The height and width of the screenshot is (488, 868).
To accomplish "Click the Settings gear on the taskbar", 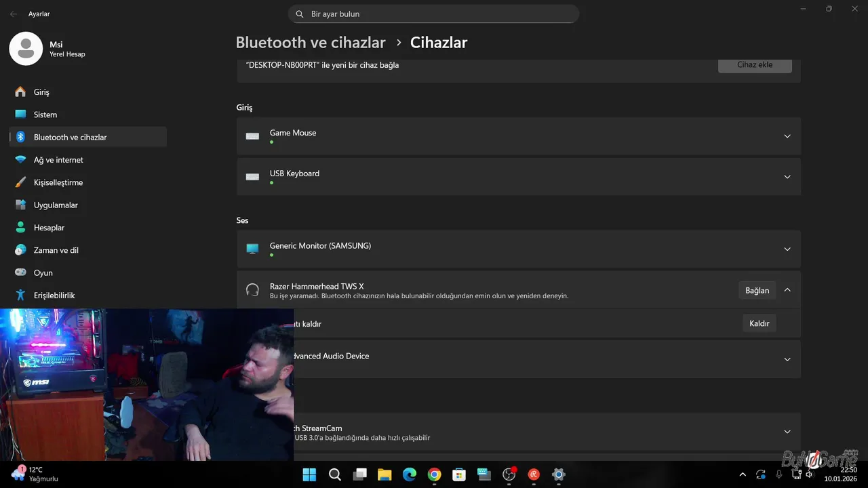I will [559, 474].
